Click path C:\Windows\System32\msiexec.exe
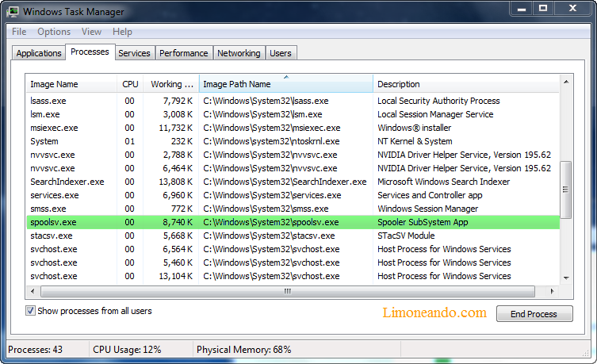Screen dimensions: 597x364 pos(272,128)
